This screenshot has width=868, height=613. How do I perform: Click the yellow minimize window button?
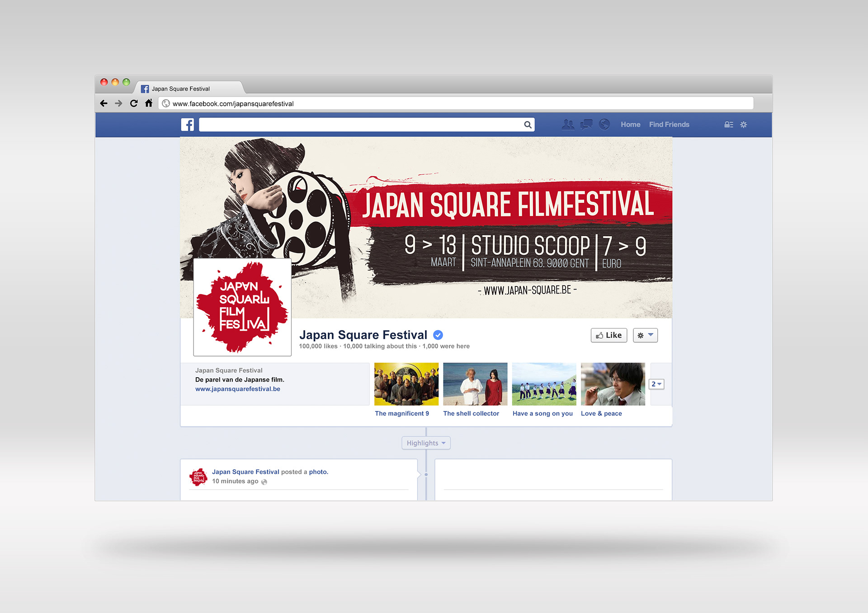115,82
